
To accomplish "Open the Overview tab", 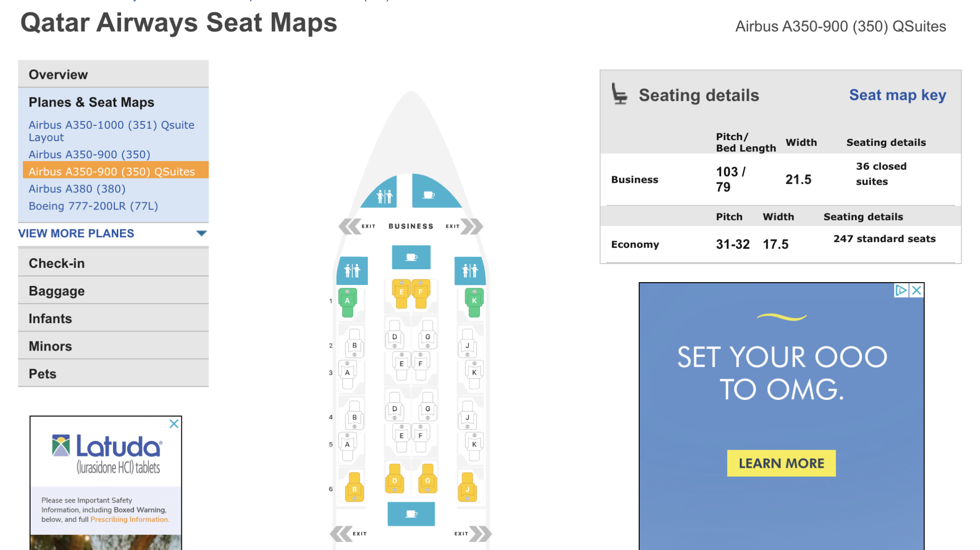I will pos(58,75).
